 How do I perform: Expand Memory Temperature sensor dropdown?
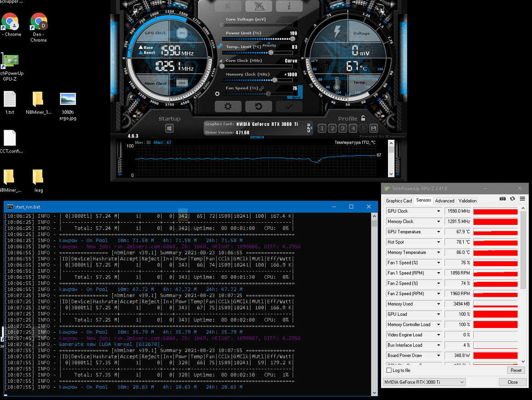(438, 252)
